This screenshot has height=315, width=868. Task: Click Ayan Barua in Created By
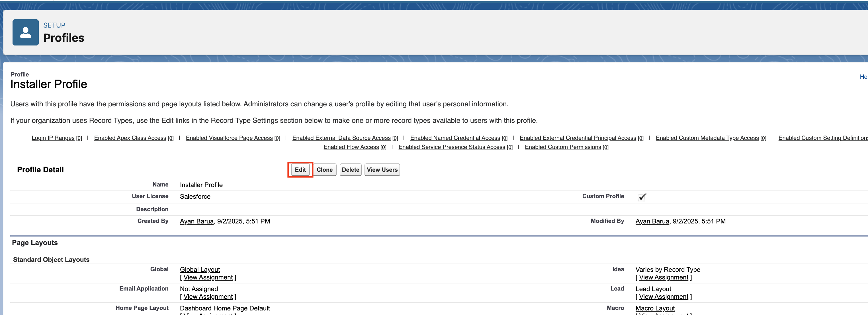click(x=196, y=221)
